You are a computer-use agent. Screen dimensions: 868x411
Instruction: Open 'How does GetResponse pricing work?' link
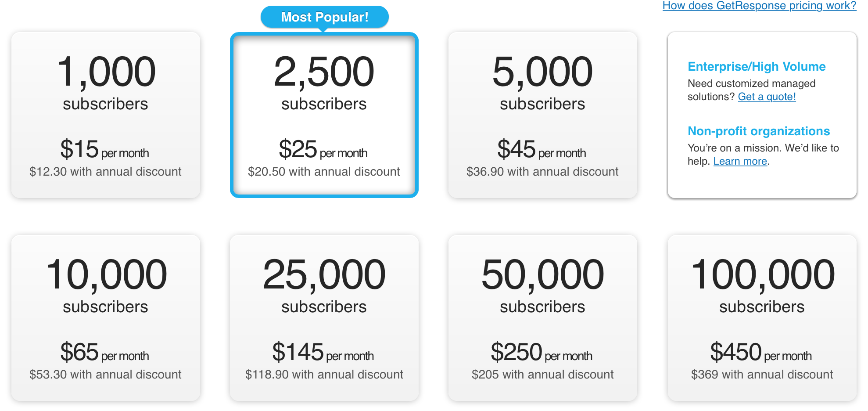click(759, 6)
